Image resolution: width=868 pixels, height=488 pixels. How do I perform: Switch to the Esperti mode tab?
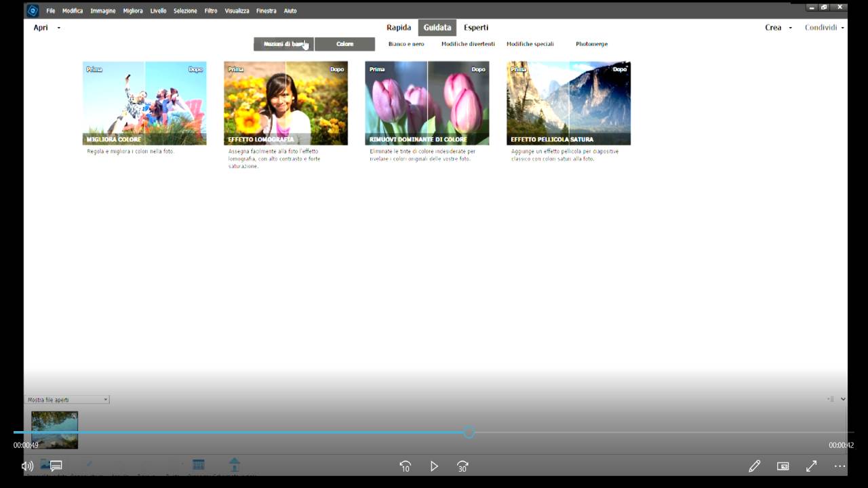pos(476,28)
